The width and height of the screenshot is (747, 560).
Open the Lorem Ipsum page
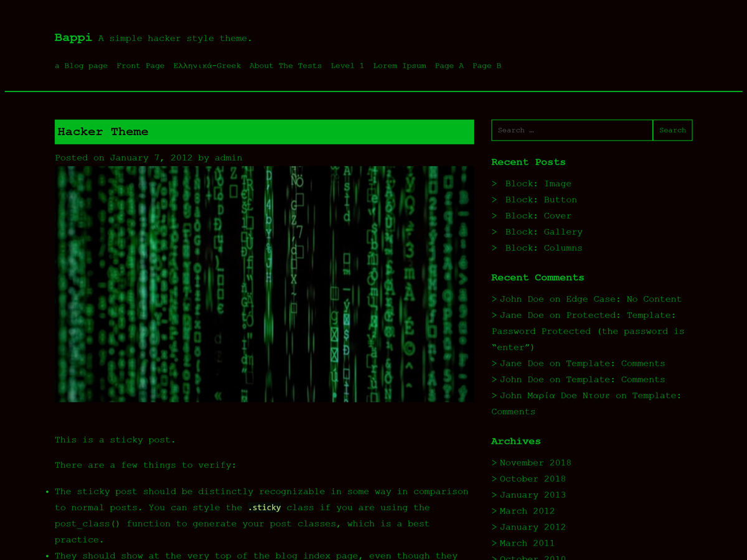point(399,65)
